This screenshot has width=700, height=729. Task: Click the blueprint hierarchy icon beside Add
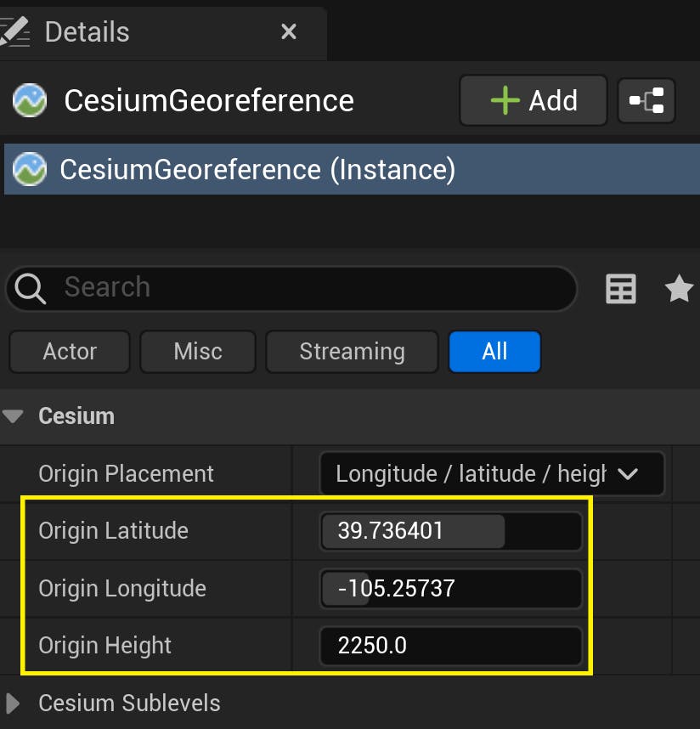click(x=646, y=99)
